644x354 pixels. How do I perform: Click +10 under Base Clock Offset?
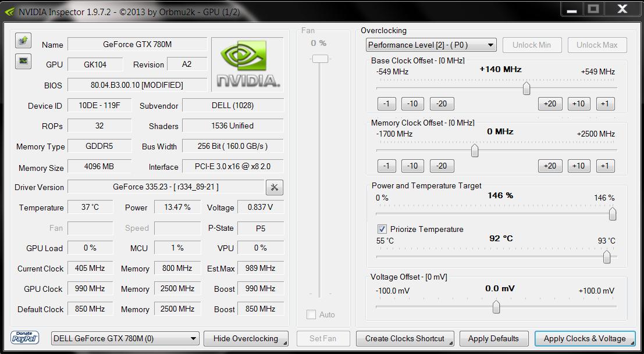coord(579,104)
